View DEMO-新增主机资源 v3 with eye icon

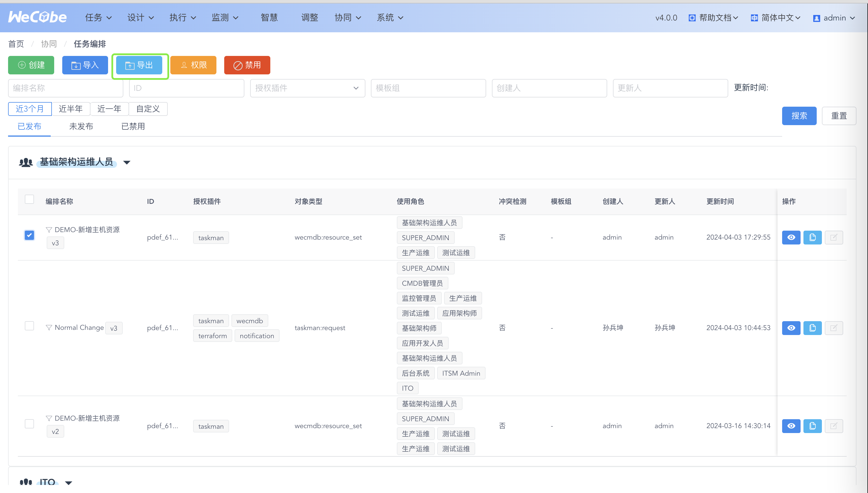791,237
